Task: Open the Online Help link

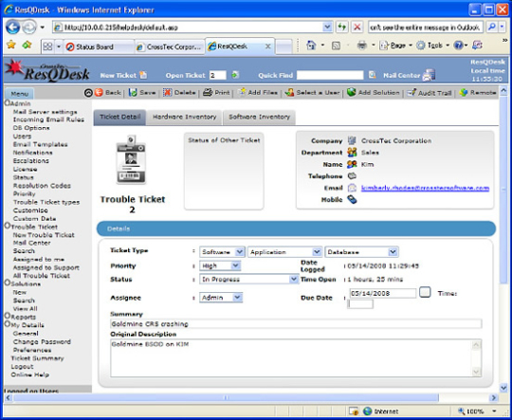Action: (30, 374)
